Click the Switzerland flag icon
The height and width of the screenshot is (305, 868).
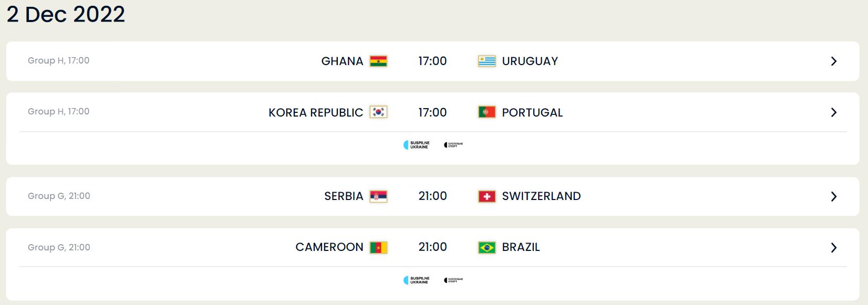(x=487, y=196)
